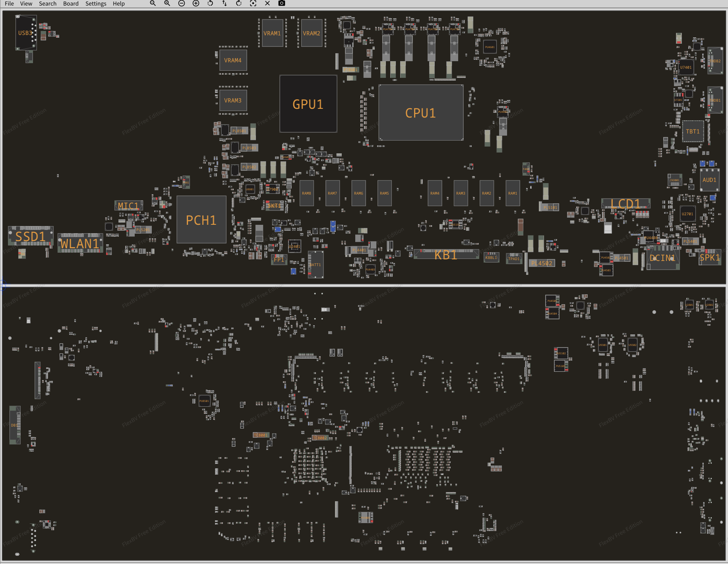Image resolution: width=728 pixels, height=564 pixels.
Task: Open the File menu
Action: tap(9, 4)
